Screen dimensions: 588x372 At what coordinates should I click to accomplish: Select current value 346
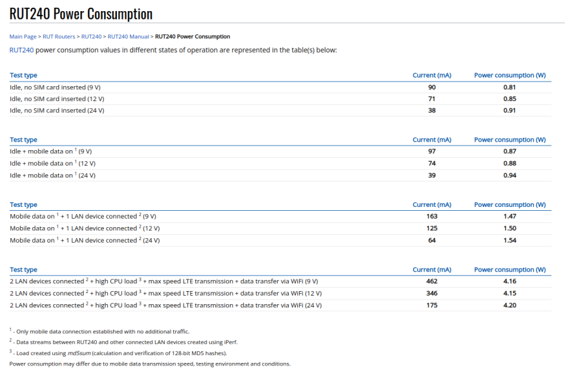[x=432, y=293]
